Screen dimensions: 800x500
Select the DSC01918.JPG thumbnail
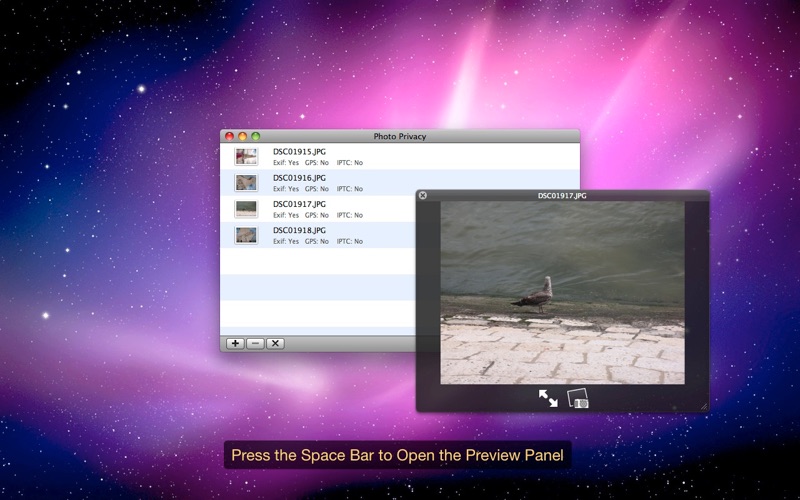click(x=246, y=235)
